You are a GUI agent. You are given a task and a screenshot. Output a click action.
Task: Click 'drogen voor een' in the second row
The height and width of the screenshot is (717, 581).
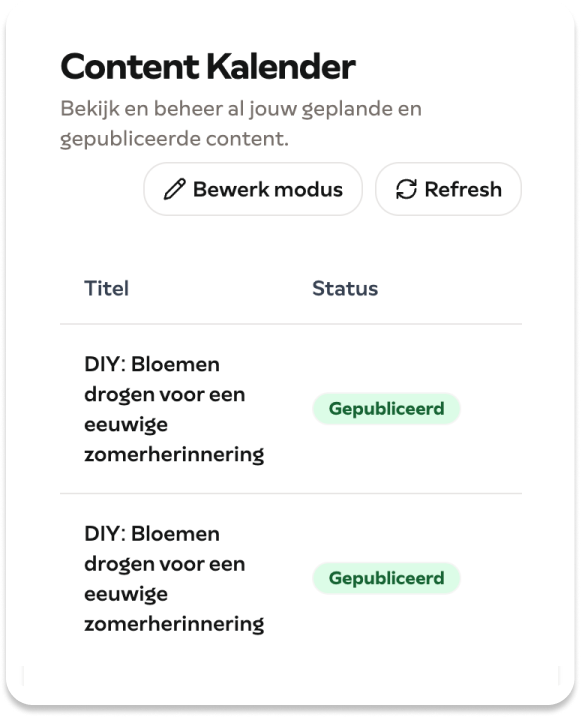(x=165, y=564)
